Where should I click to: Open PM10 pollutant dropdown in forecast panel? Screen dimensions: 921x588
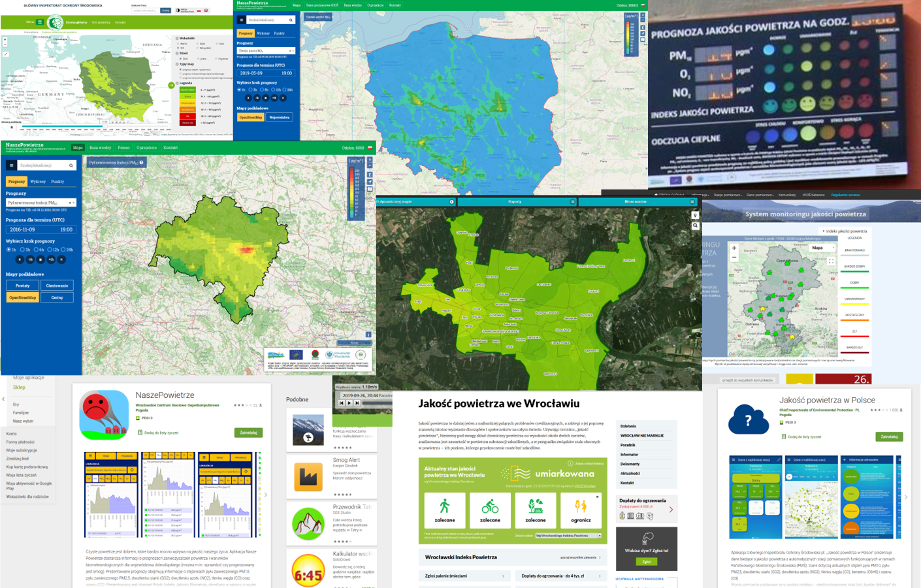[41, 203]
